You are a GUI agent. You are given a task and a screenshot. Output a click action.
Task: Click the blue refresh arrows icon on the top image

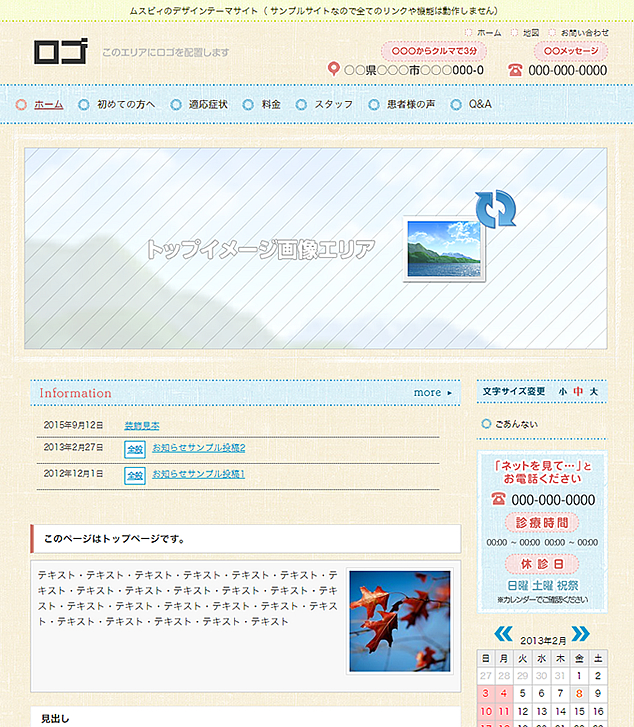tap(495, 209)
